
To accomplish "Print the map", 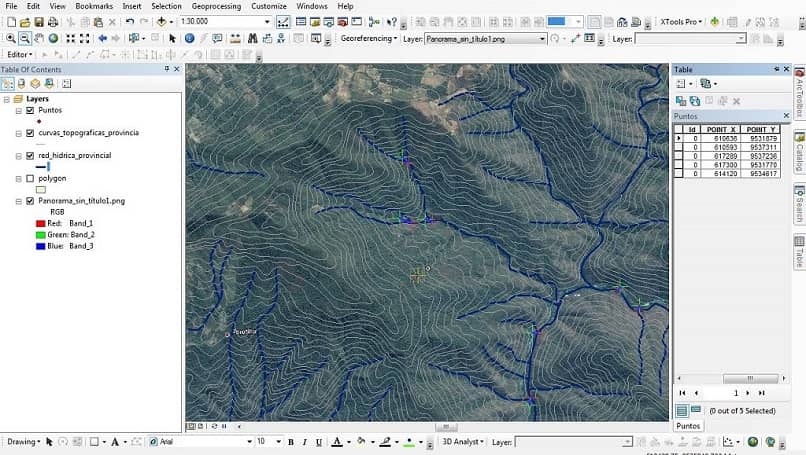I will point(52,22).
